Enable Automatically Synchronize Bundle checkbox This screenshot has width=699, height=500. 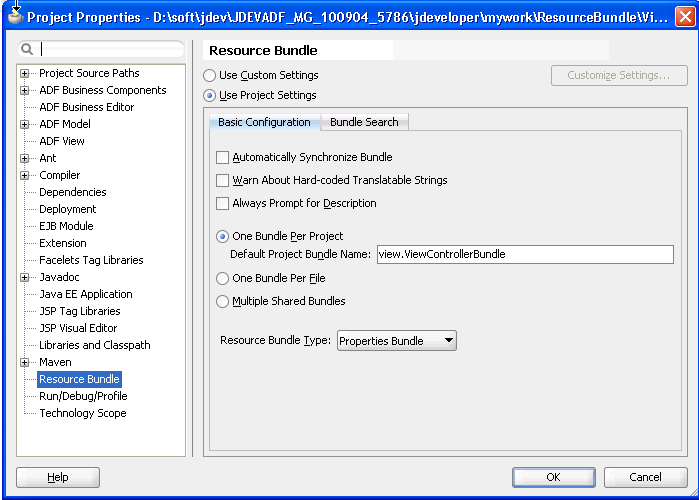coord(222,157)
